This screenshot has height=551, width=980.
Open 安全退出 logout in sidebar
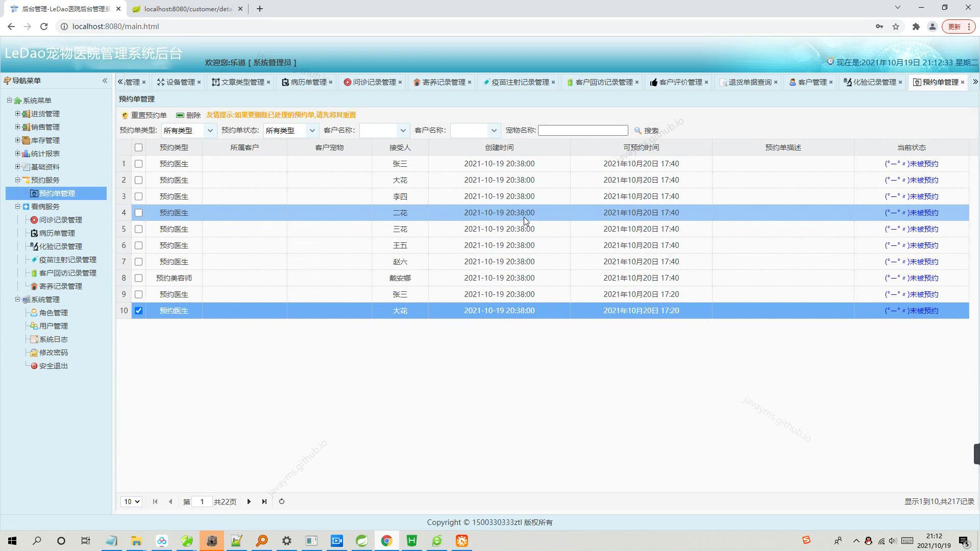[53, 366]
